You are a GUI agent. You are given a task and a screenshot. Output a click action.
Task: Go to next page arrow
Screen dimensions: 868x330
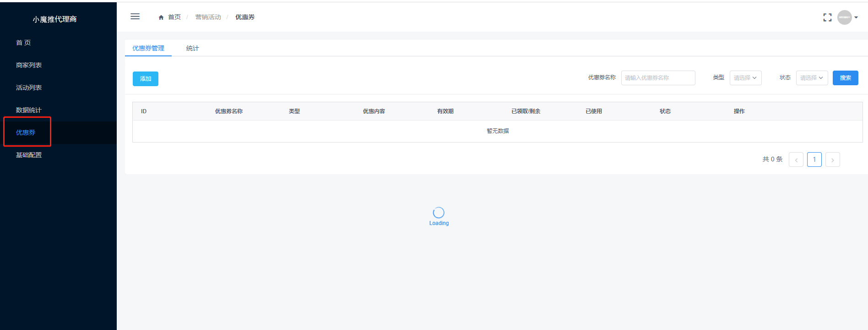pos(832,160)
